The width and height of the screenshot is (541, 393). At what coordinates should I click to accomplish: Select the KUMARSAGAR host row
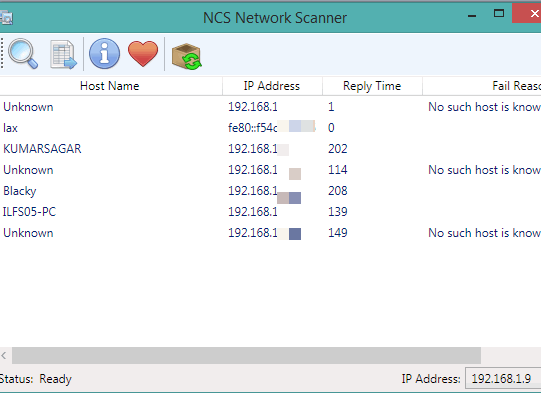pos(270,149)
